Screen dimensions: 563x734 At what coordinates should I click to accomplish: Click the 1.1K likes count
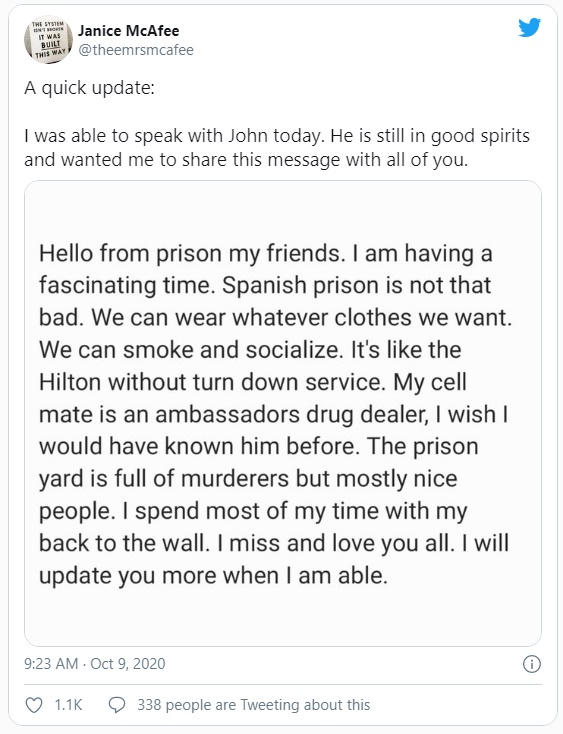[68, 705]
